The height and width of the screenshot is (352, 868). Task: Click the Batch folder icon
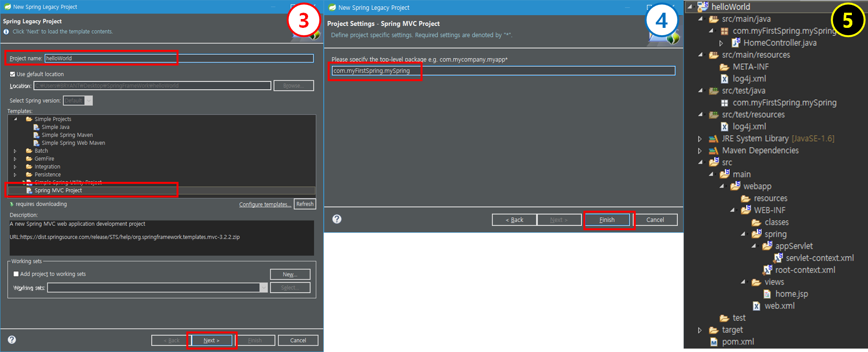coord(29,151)
